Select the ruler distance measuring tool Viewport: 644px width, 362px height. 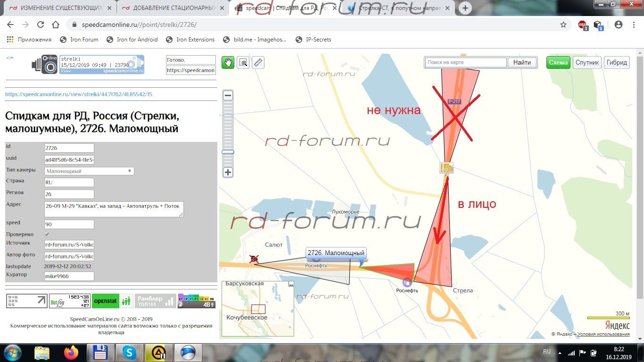(x=258, y=63)
